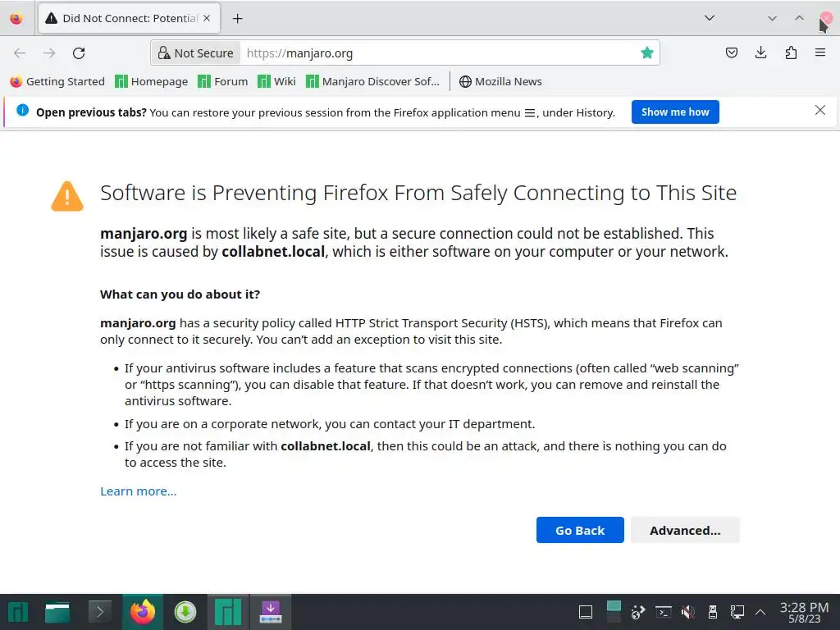Viewport: 840px width, 630px height.
Task: Open Save to Pocket
Action: [732, 53]
